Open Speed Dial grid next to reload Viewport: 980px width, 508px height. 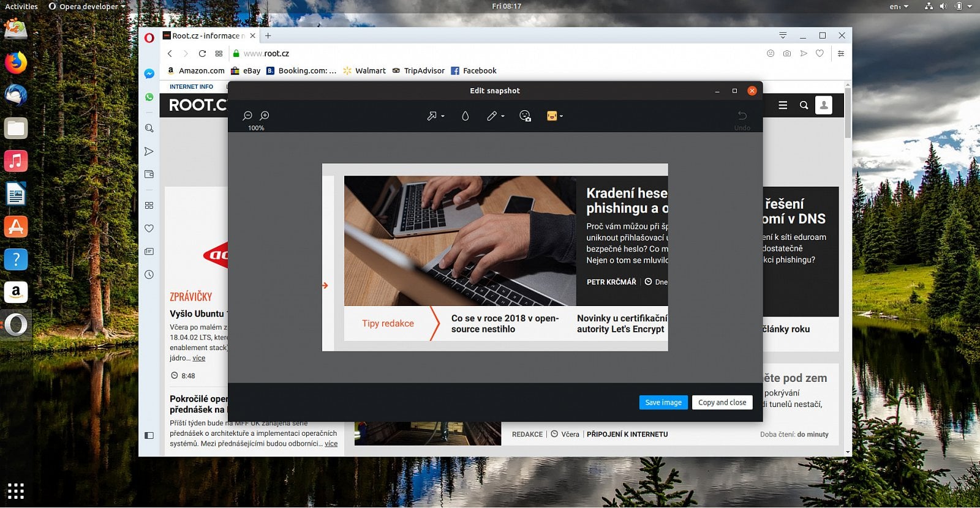click(x=219, y=54)
